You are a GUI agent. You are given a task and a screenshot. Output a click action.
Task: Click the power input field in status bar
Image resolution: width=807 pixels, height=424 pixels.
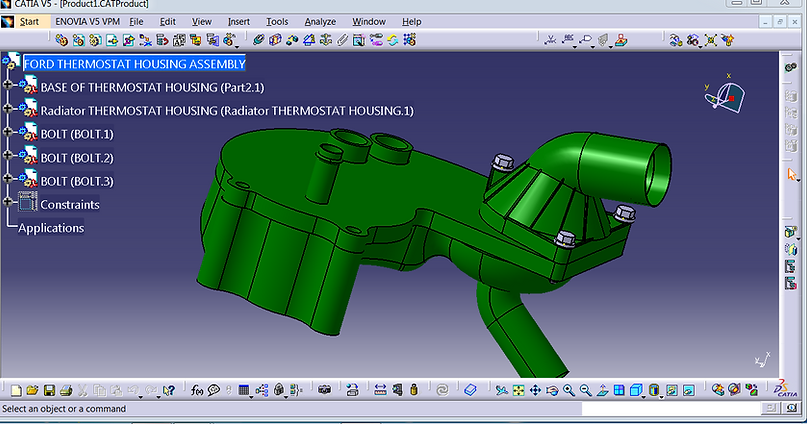click(x=671, y=409)
